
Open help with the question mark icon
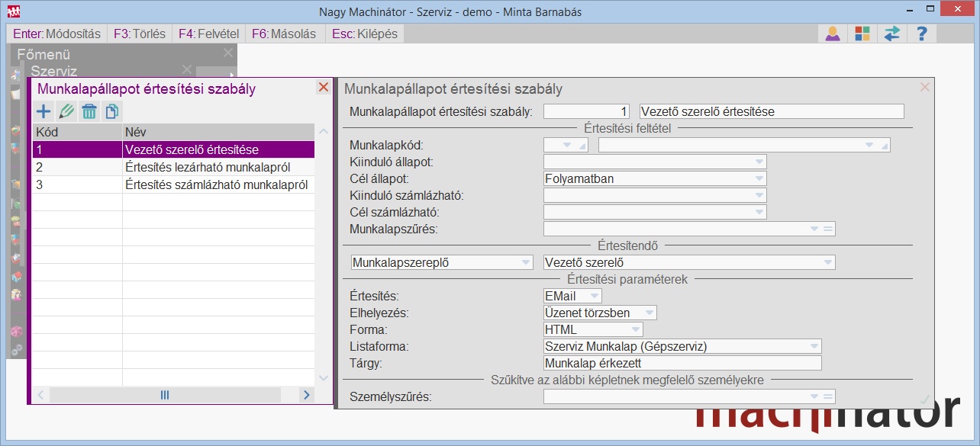pos(922,34)
